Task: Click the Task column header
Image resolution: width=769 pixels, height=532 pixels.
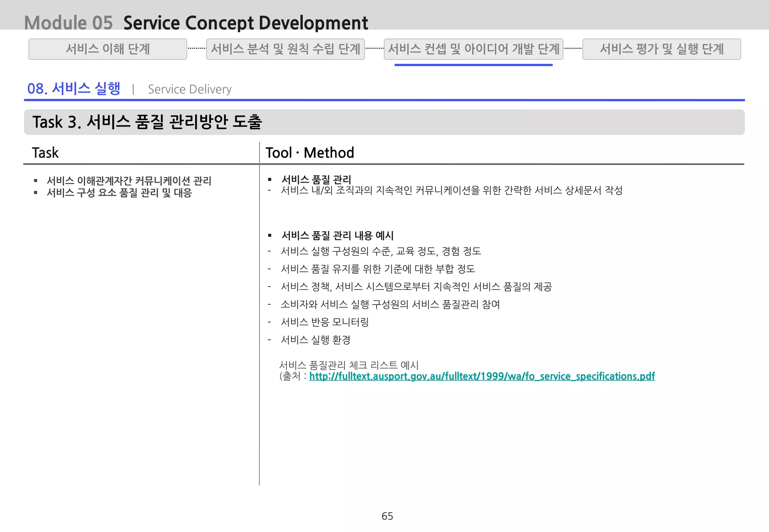Action: tap(45, 153)
